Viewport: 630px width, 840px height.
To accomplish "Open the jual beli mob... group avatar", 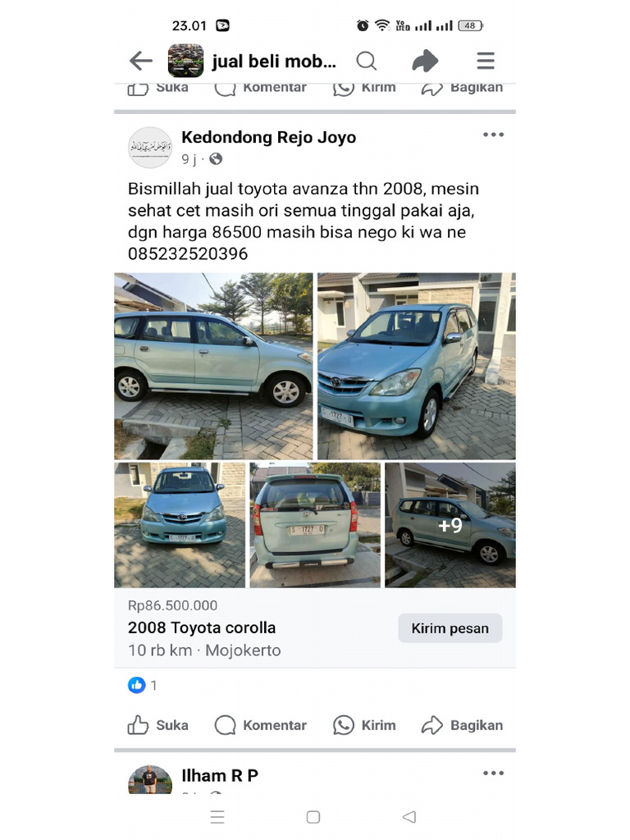I will [185, 61].
